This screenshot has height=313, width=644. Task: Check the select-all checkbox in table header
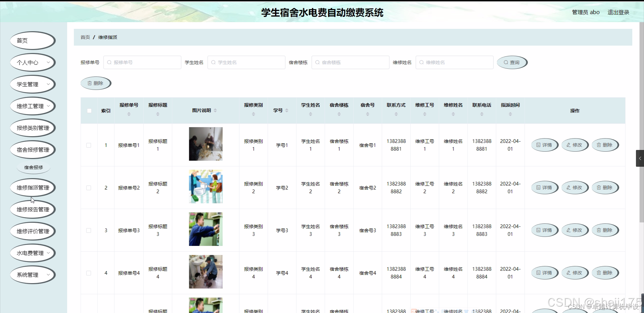click(89, 110)
